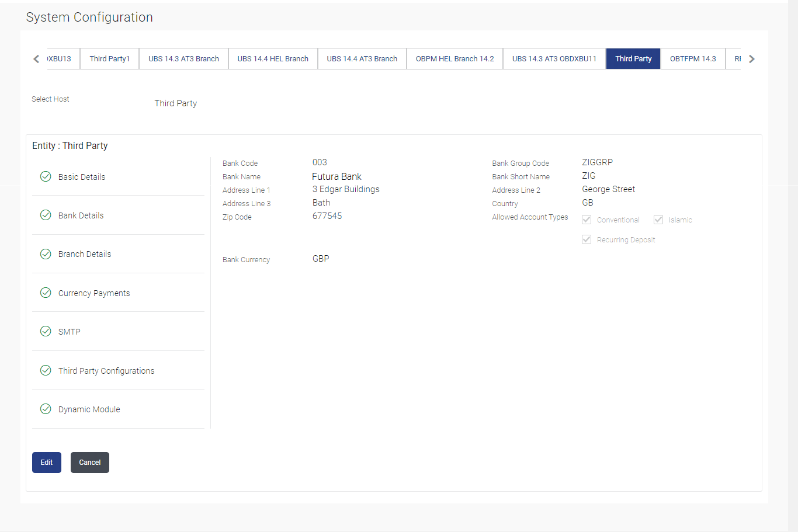Screen dimensions: 798x532
Task: Click the Currency Payments checkmark icon
Action: click(x=46, y=293)
